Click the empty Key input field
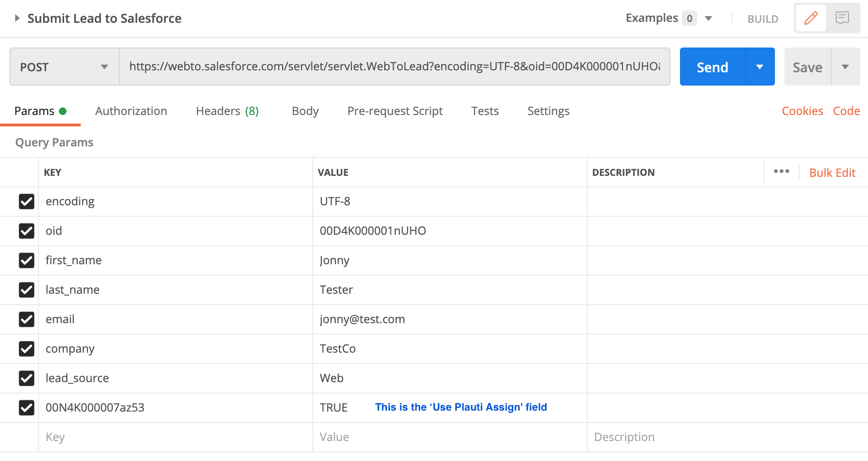868x461 pixels. (x=176, y=437)
